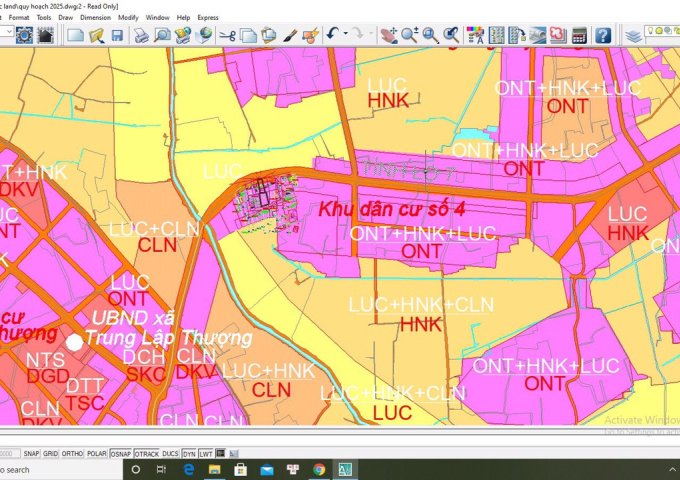This screenshot has width=680, height=480.
Task: Open the Express menu
Action: 208,17
